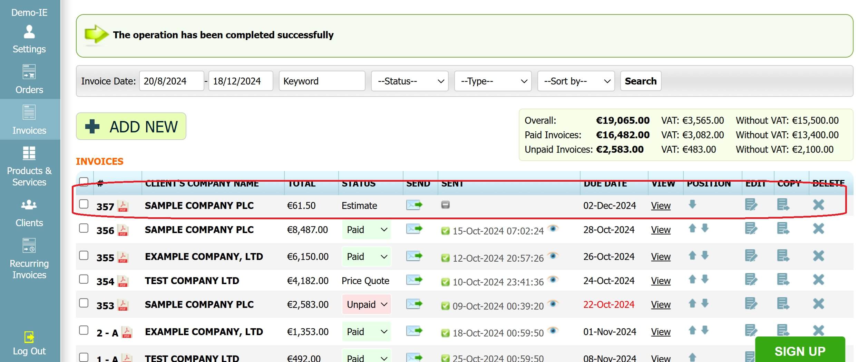Click the Search button

click(641, 81)
